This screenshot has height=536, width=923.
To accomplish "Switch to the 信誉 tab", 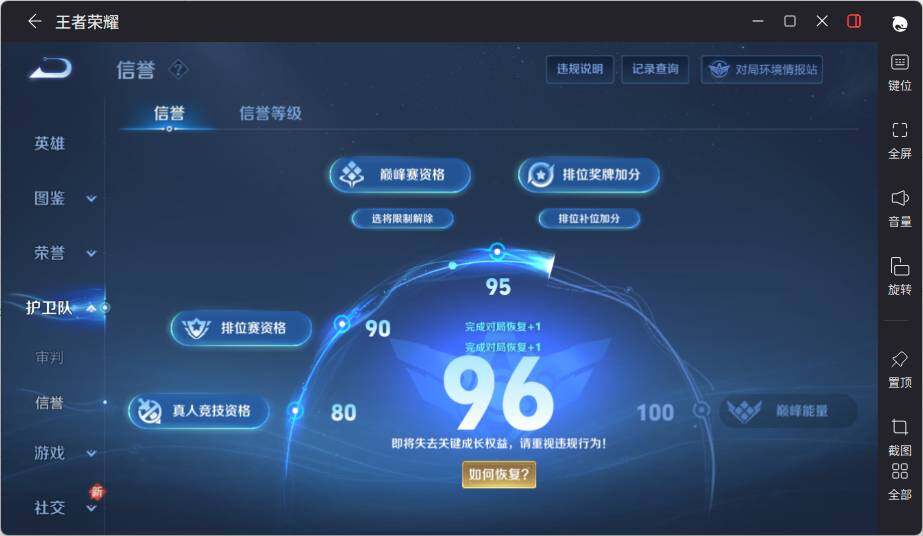I will click(169, 113).
